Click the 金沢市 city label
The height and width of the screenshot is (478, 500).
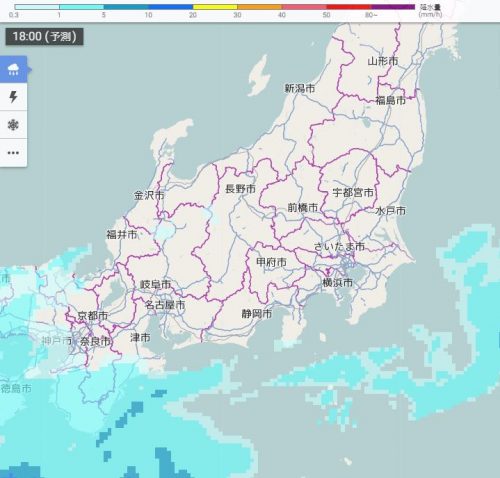pos(149,195)
